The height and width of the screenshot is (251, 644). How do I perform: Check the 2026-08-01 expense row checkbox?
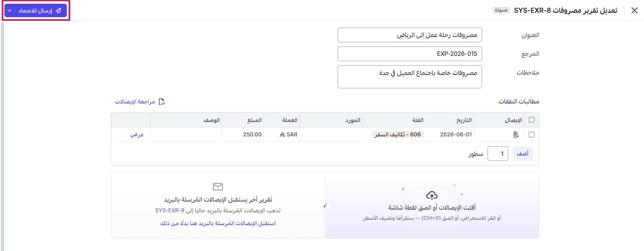[x=531, y=135]
